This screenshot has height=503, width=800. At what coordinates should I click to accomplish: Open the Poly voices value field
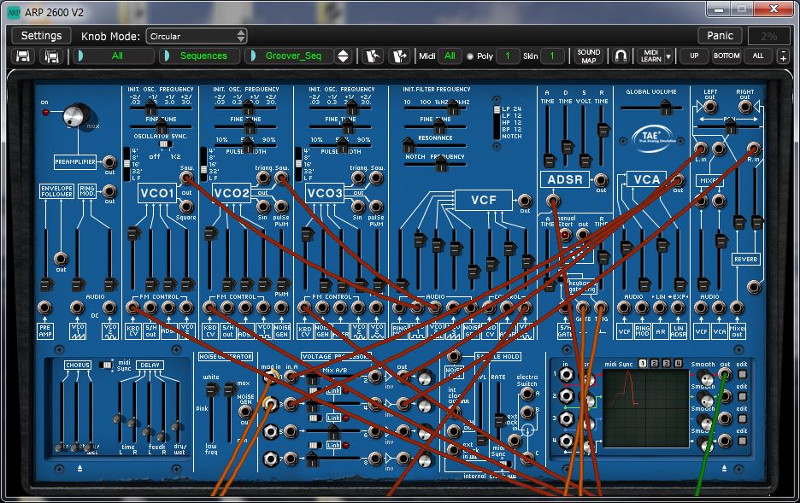507,56
